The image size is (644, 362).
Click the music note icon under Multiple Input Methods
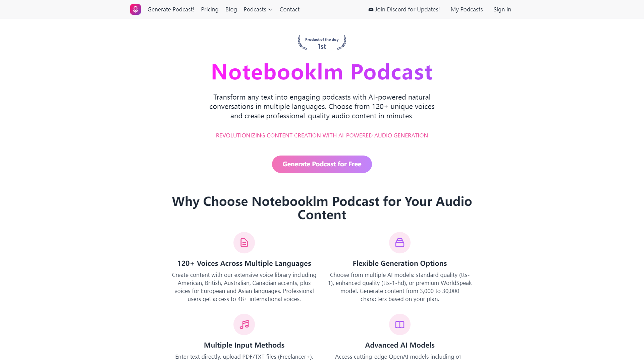pyautogui.click(x=244, y=324)
